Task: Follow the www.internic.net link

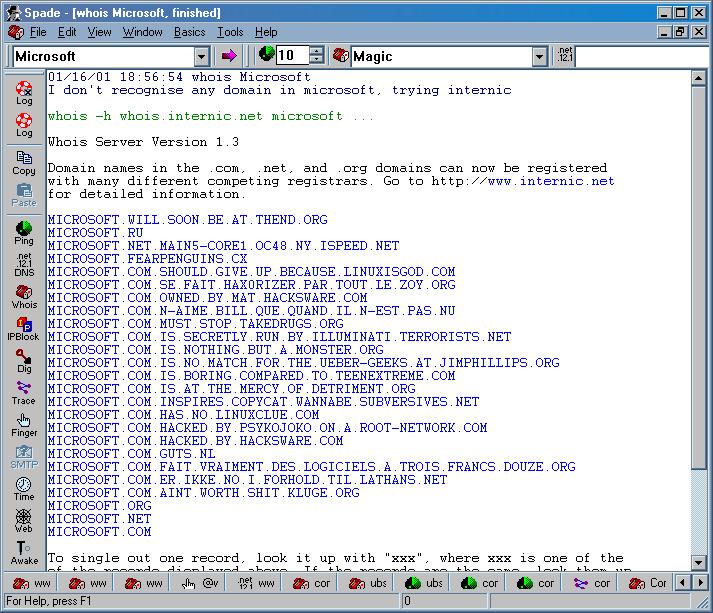Action: (x=551, y=181)
